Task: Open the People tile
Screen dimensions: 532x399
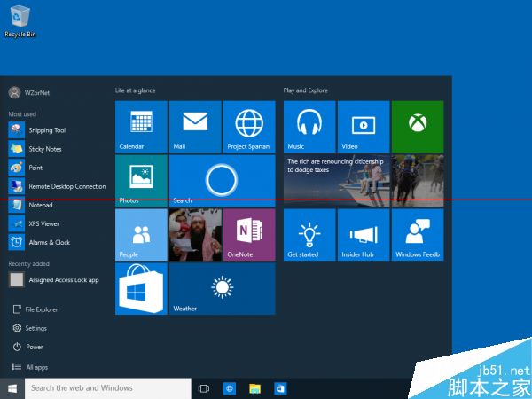Action: tap(141, 235)
